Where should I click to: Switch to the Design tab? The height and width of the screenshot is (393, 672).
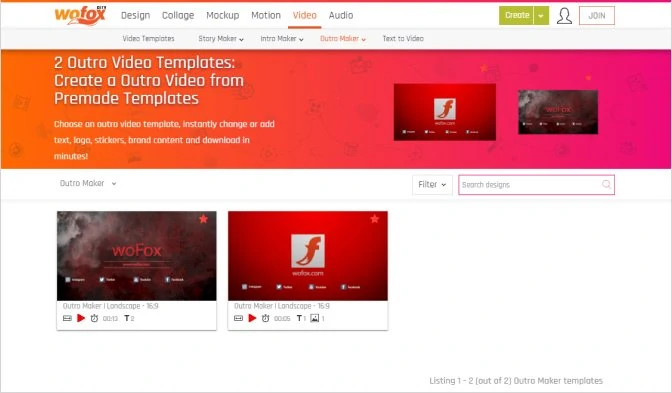pyautogui.click(x=135, y=15)
